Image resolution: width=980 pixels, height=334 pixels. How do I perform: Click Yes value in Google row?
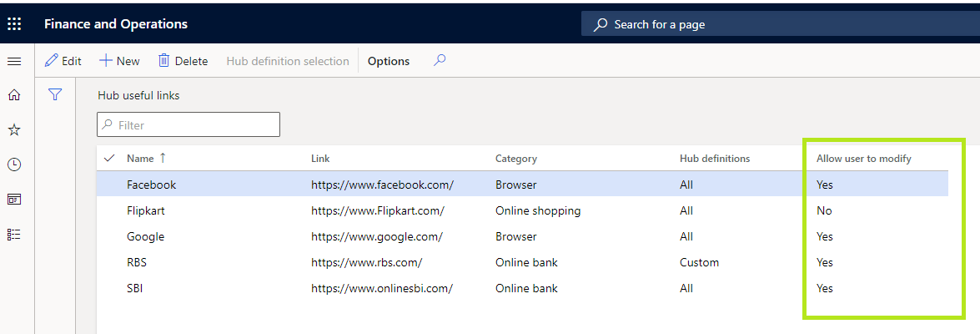pyautogui.click(x=824, y=236)
